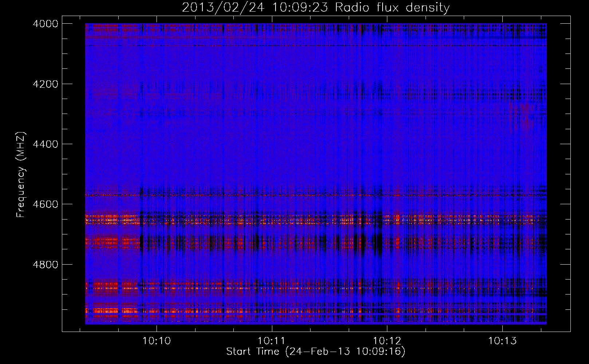Select the 4800 frequency axis label
This screenshot has height=364, width=589.
(x=46, y=264)
